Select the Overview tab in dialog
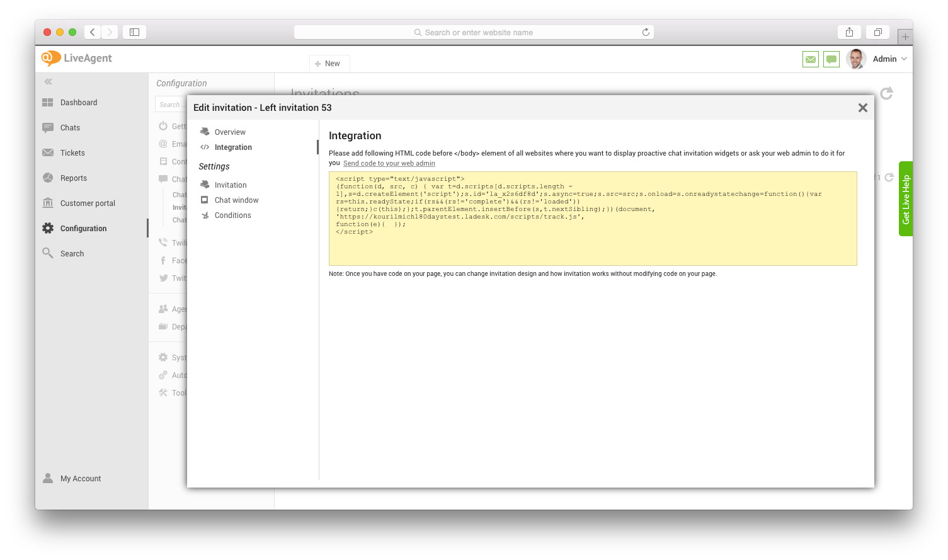Image resolution: width=948 pixels, height=560 pixels. point(230,132)
